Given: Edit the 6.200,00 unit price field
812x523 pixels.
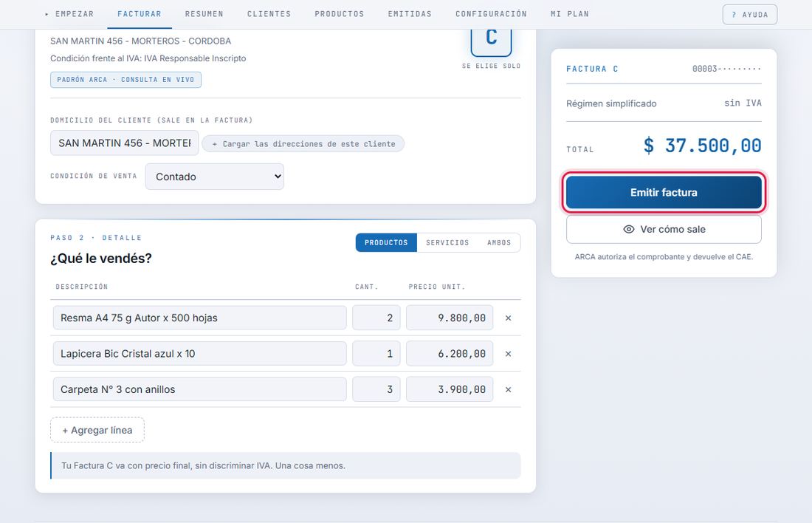Looking at the screenshot, I should (x=450, y=354).
